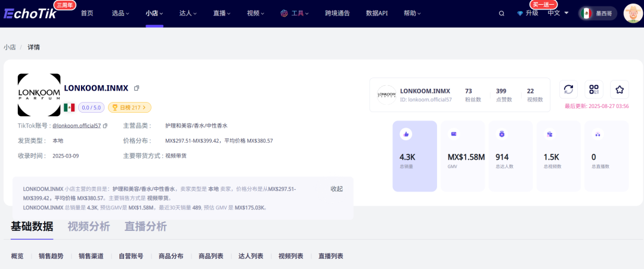Open the 墨西哥 country selector
Image resolution: width=644 pixels, height=269 pixels.
(597, 13)
